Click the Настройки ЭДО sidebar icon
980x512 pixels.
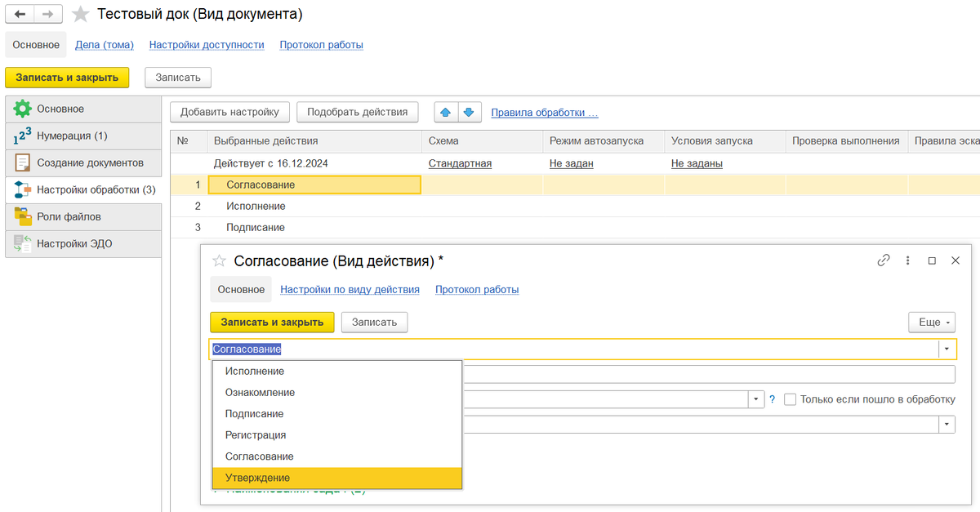click(22, 243)
